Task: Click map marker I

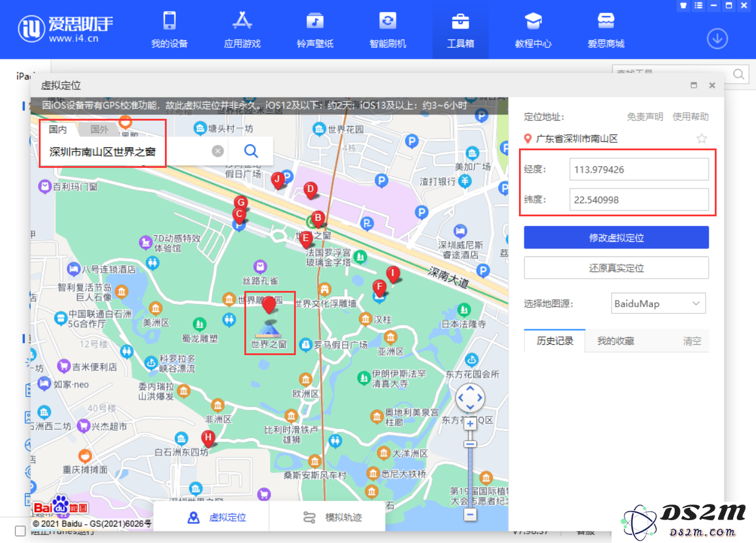Action: (x=393, y=275)
